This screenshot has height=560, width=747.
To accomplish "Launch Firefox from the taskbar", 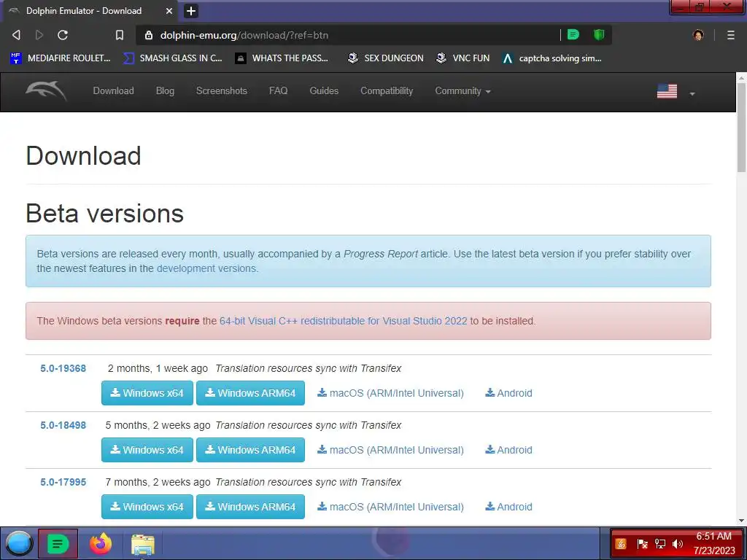I will 101,543.
